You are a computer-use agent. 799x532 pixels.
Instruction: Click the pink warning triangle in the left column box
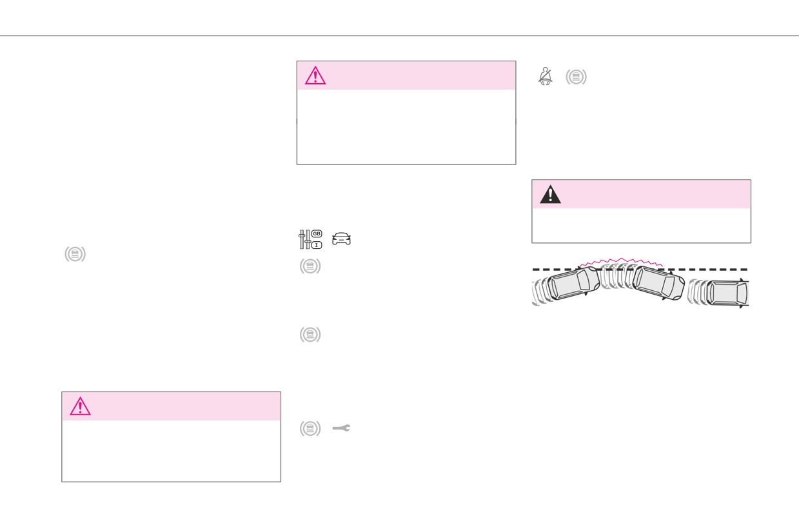coord(80,406)
